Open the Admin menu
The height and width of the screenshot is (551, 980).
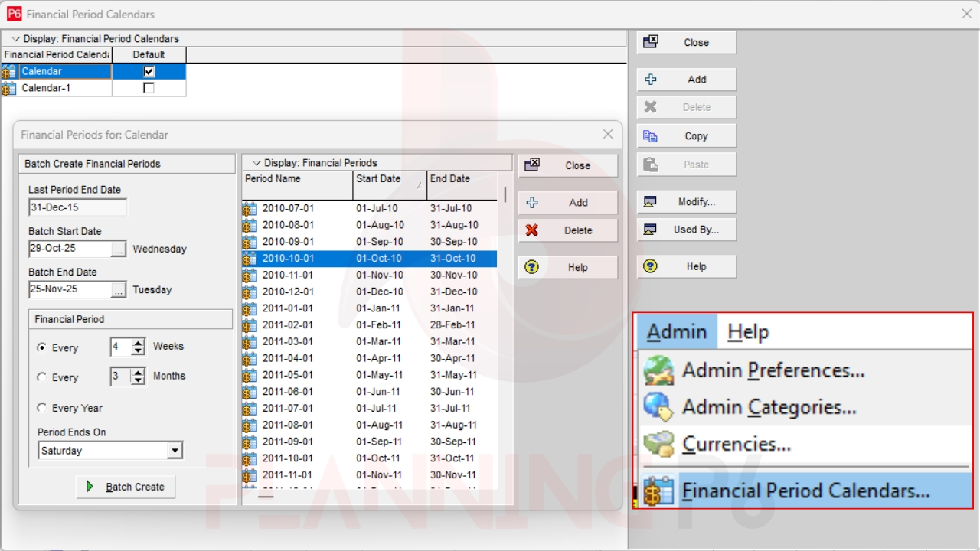[x=676, y=332]
